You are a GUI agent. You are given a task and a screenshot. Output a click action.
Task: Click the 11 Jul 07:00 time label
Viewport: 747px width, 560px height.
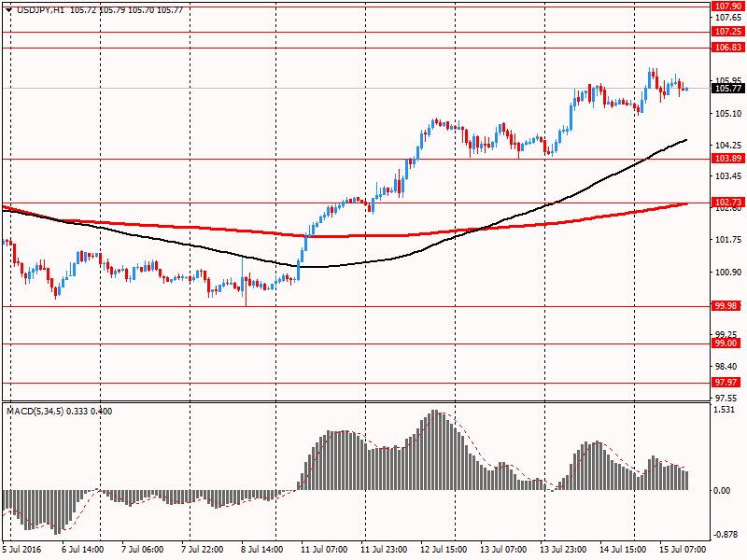pos(324,549)
